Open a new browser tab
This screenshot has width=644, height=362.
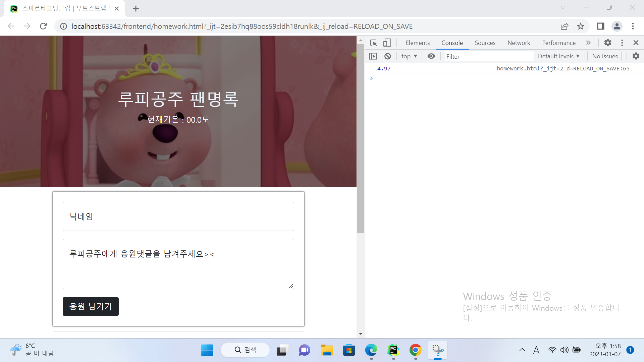pos(136,9)
